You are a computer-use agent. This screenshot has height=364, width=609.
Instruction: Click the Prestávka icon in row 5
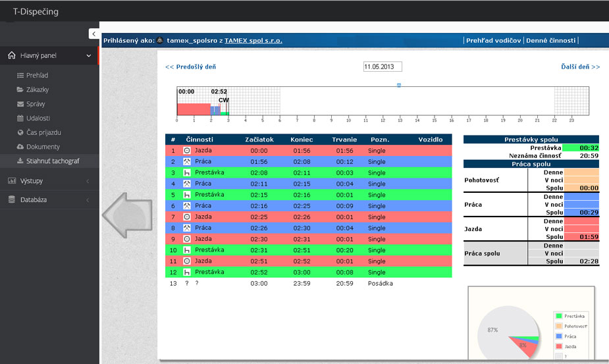pos(187,195)
